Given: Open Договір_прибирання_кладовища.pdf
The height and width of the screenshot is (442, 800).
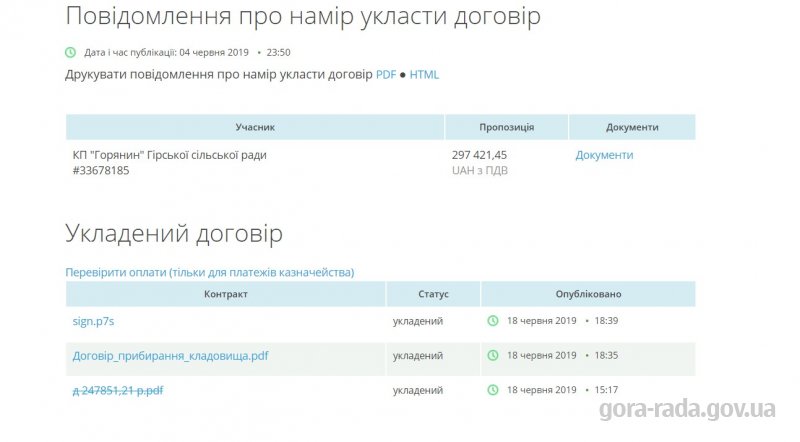Looking at the screenshot, I should click(x=170, y=356).
